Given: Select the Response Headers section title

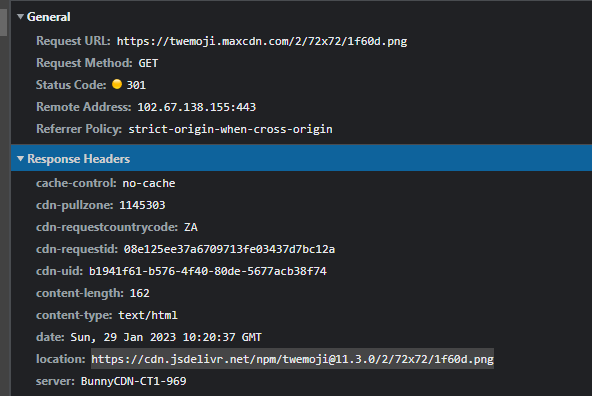Looking at the screenshot, I should [x=79, y=159].
